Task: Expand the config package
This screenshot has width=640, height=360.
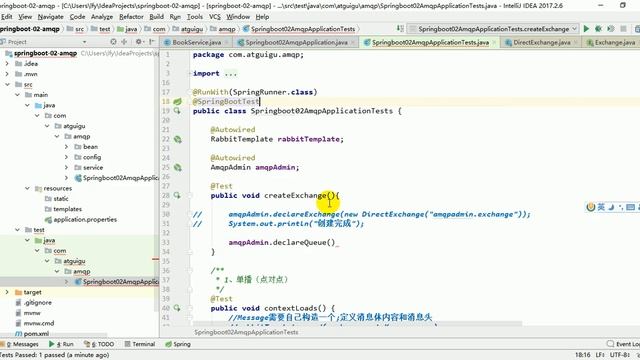Action: point(67,157)
